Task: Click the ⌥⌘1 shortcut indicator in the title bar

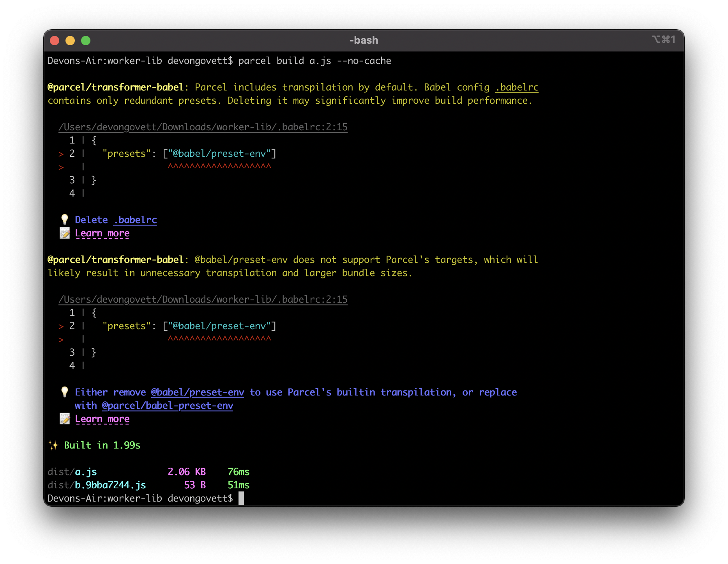Action: pos(664,40)
